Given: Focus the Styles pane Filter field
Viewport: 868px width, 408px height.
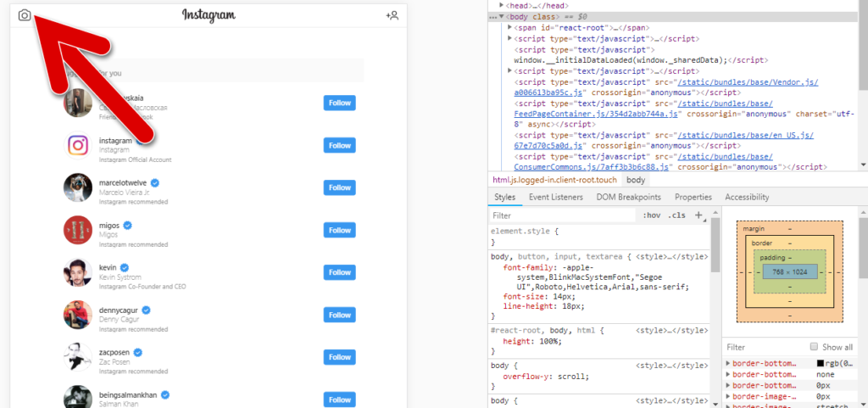Looking at the screenshot, I should coord(562,215).
